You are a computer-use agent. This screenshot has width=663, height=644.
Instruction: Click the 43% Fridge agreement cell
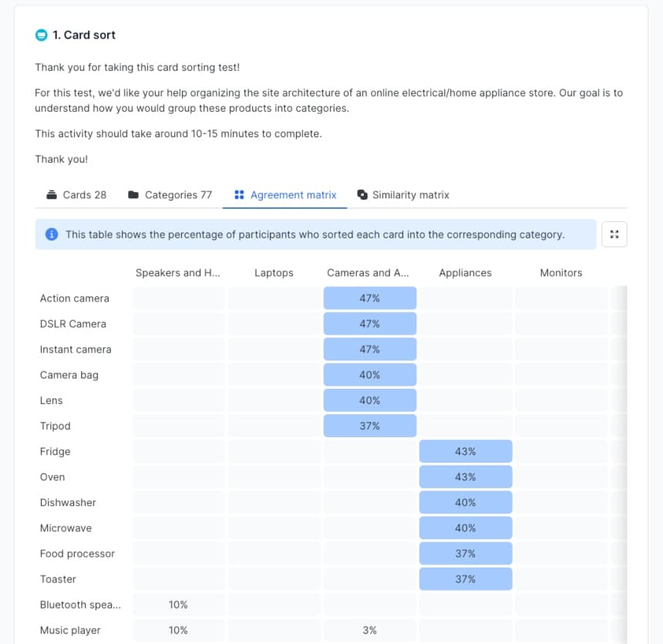[465, 451]
